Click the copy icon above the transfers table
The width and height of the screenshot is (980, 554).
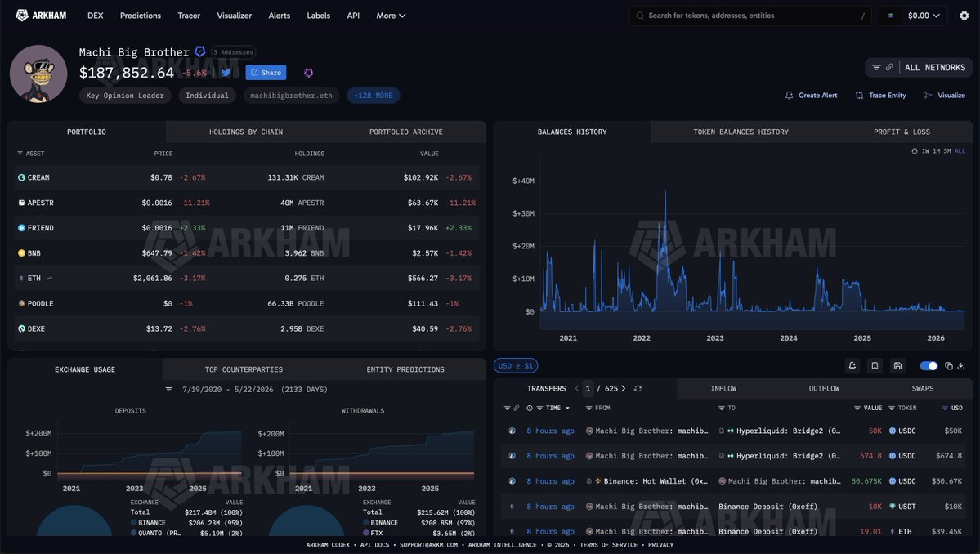point(949,366)
